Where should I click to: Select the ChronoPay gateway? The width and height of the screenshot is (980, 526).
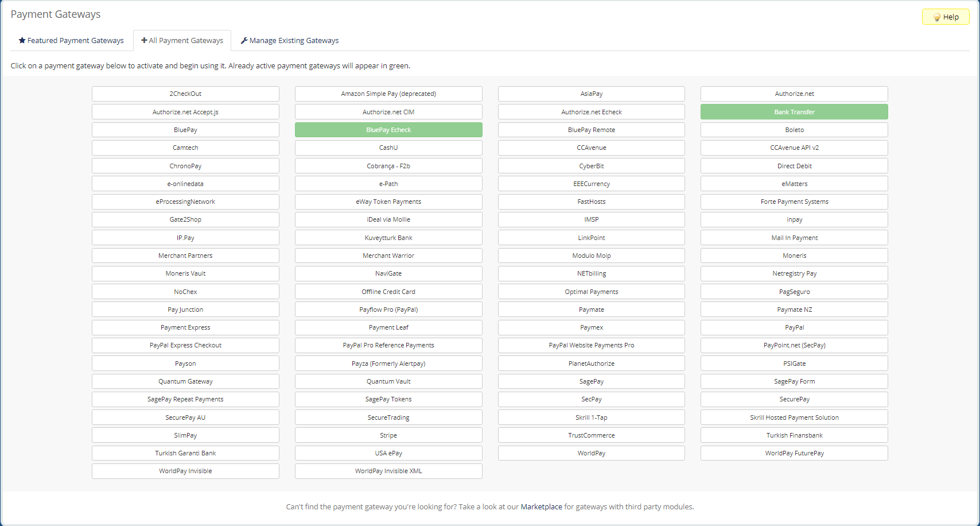pos(185,166)
